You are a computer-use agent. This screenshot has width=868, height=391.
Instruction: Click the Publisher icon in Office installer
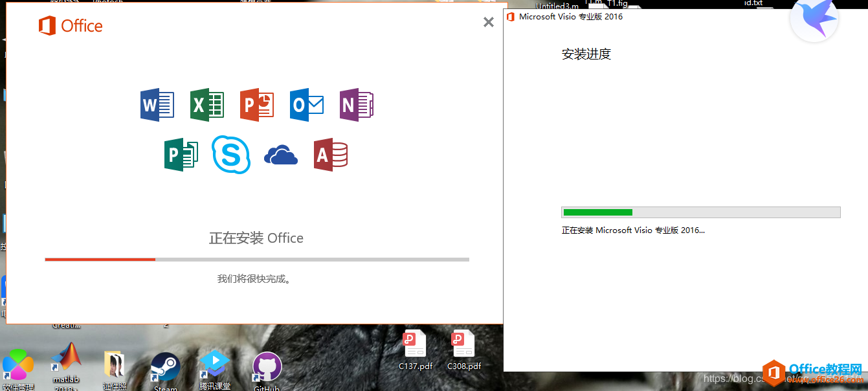[181, 155]
